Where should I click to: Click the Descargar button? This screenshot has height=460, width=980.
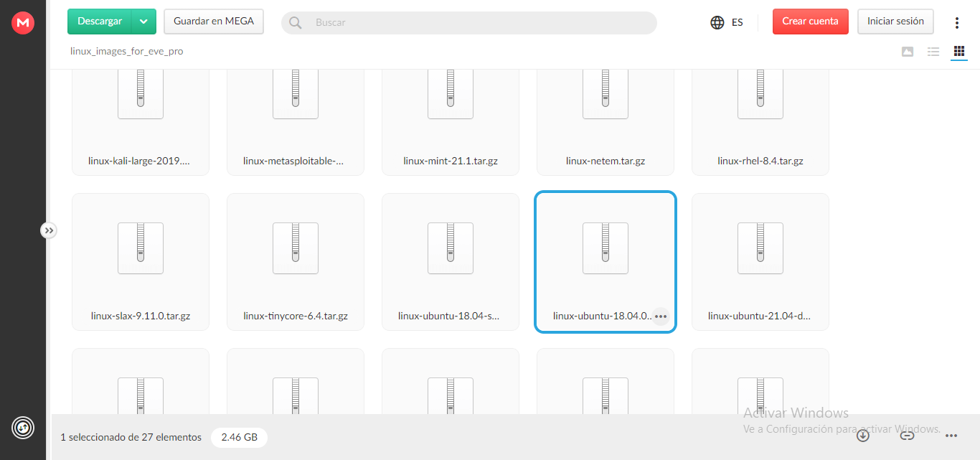tap(100, 22)
